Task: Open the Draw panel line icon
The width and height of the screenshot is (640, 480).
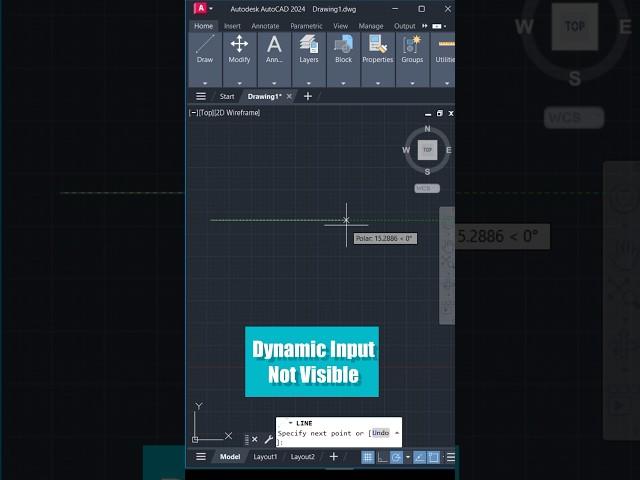Action: 205,44
